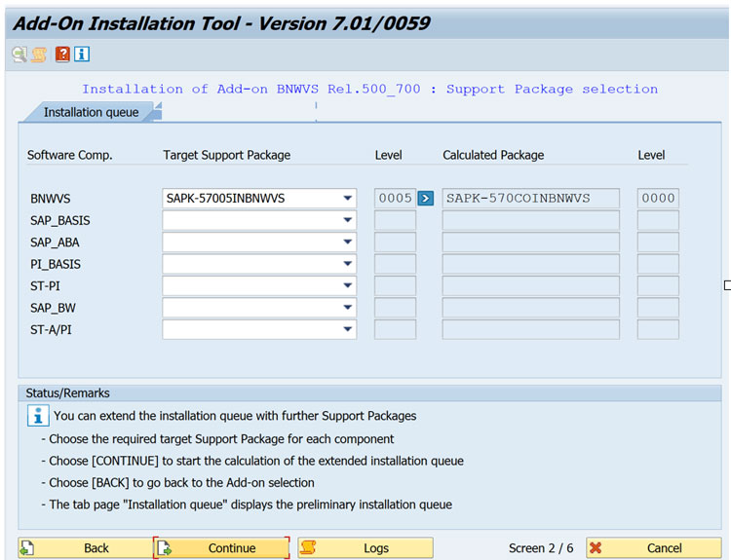
Task: Click the Software Comp. column header
Action: [x=70, y=155]
